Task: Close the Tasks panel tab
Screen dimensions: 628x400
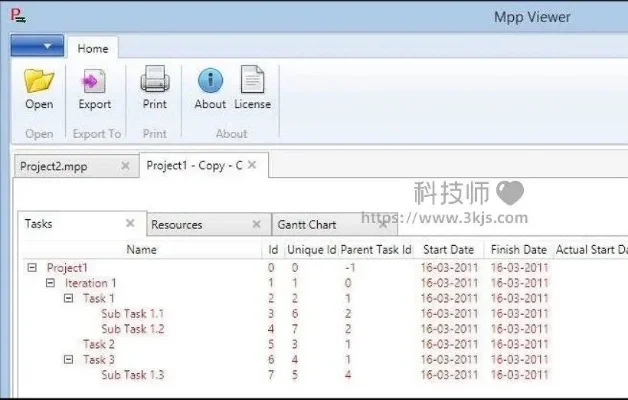Action: [130, 223]
